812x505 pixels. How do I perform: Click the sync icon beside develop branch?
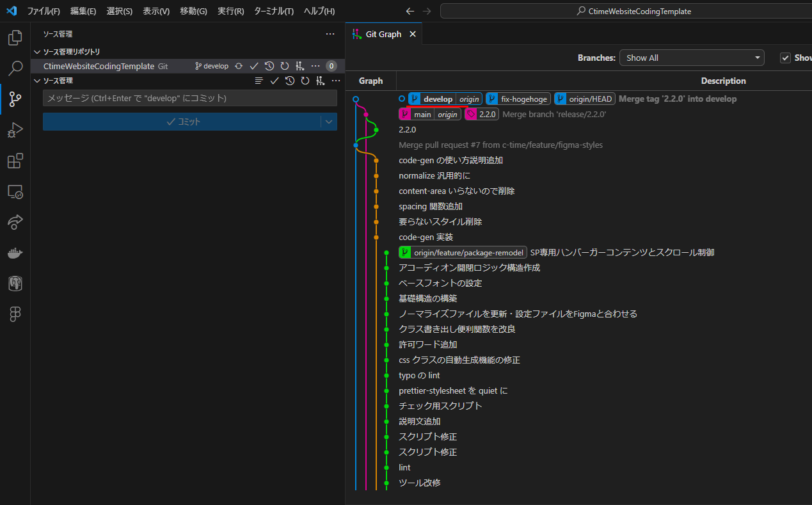coord(239,66)
